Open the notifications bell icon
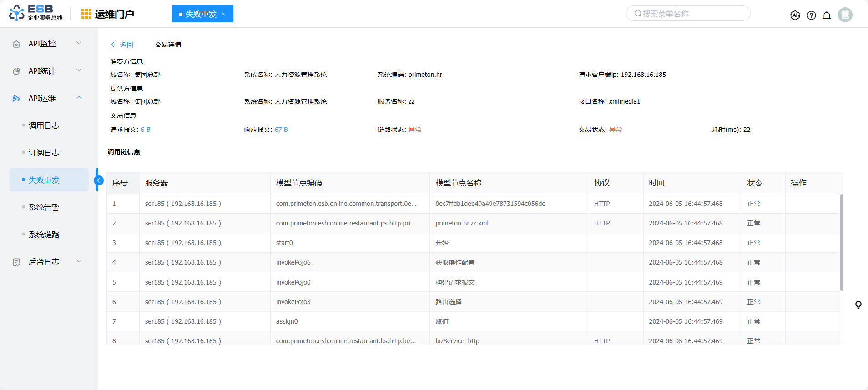The height and width of the screenshot is (390, 868). coord(827,15)
